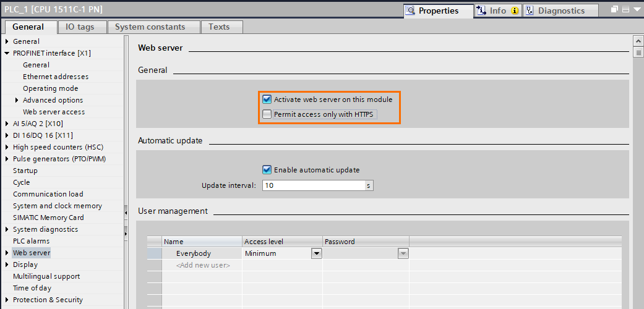Select Multilingual support in tree

(46, 277)
